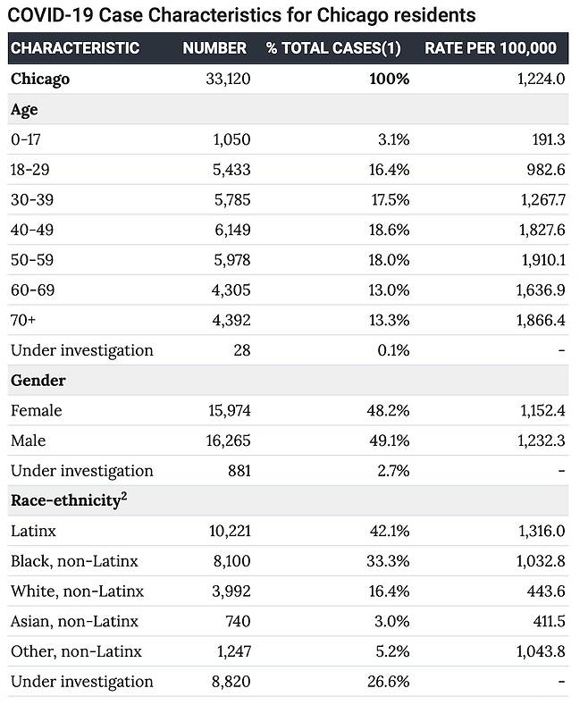The height and width of the screenshot is (705, 588).
Task: Select the 0-17 age row label
Action: (26, 139)
